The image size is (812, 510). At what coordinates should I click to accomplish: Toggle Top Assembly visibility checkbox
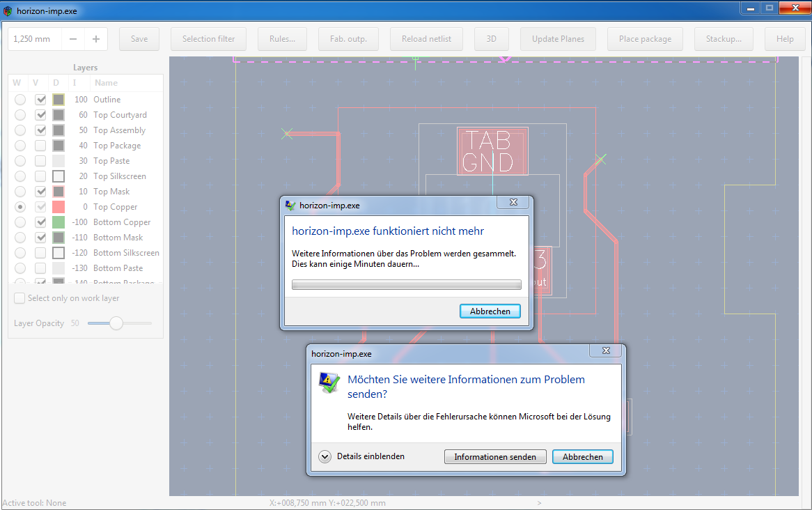pyautogui.click(x=40, y=130)
